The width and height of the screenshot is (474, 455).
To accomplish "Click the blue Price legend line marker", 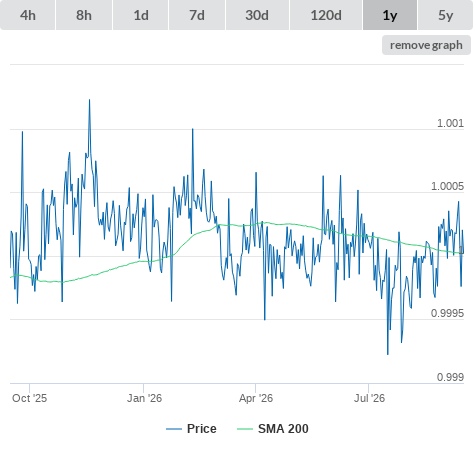I will click(174, 429).
